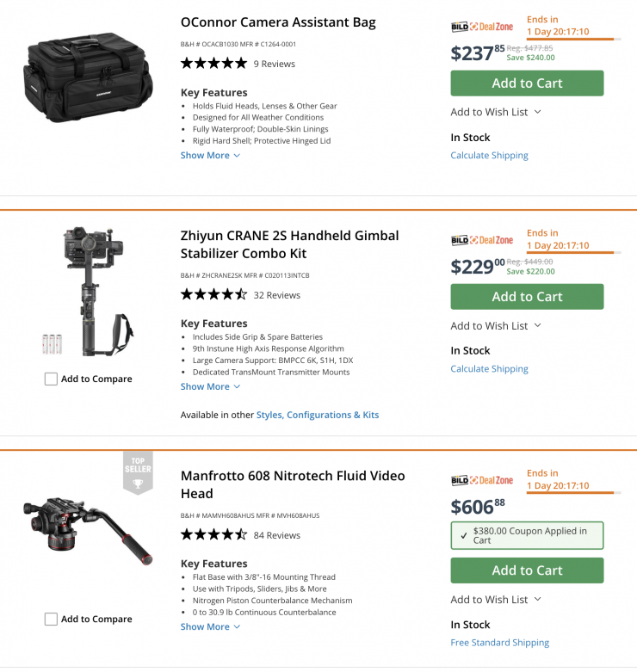Image resolution: width=637 pixels, height=672 pixels.
Task: Click the Top Seller trophy badge
Action: coord(138,474)
